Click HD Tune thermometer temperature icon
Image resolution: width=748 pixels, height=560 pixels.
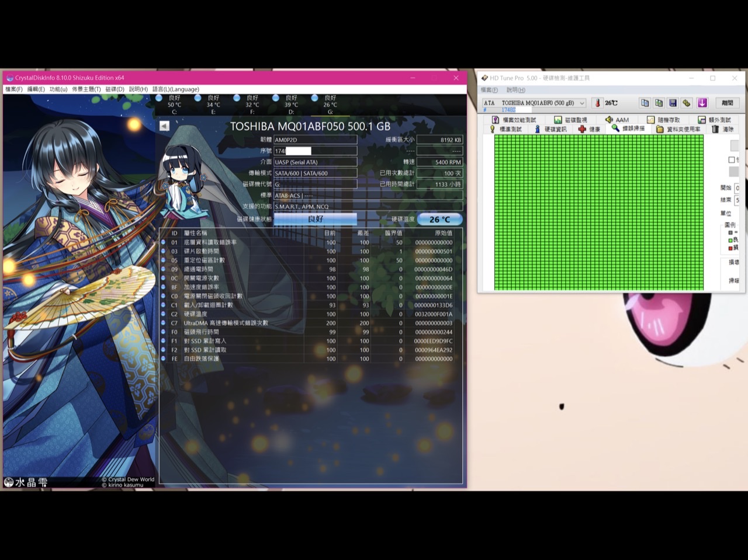(x=597, y=103)
